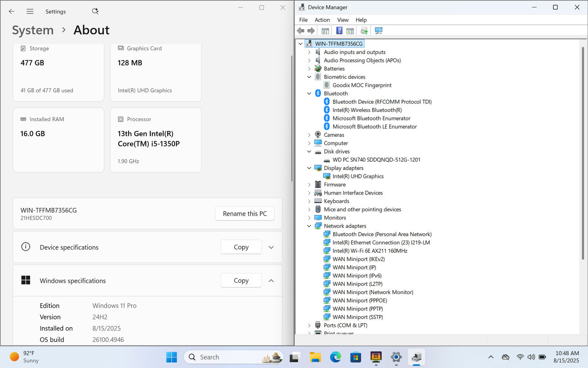
Task: Expand Keyboards category
Action: click(x=309, y=201)
